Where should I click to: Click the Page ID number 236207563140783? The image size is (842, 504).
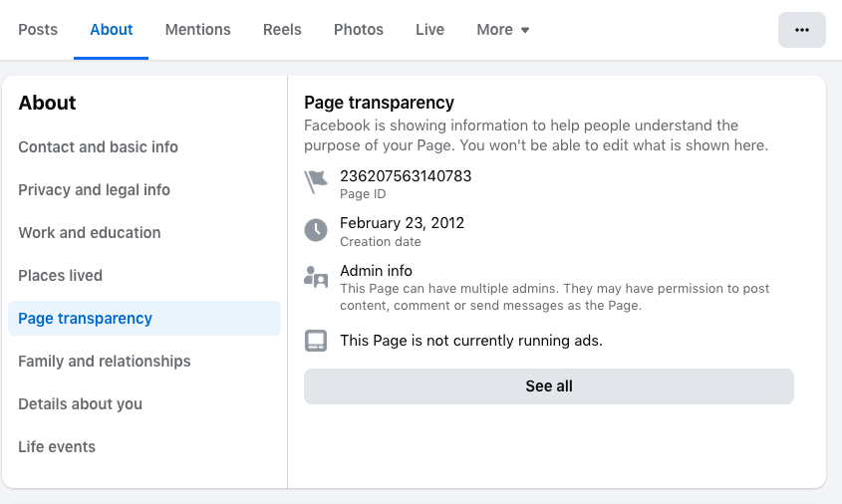pos(406,176)
